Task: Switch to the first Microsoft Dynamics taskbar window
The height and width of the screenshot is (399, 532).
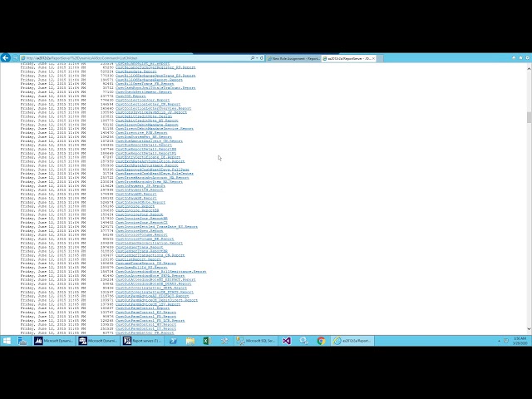Action: point(53,341)
